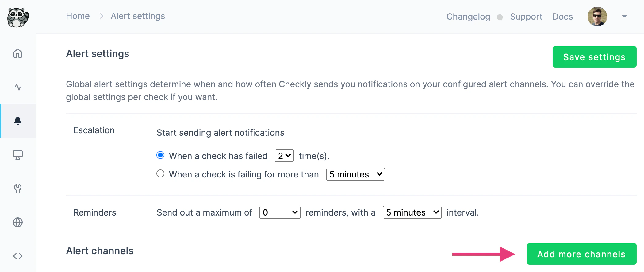Open the Docs page

point(562,17)
